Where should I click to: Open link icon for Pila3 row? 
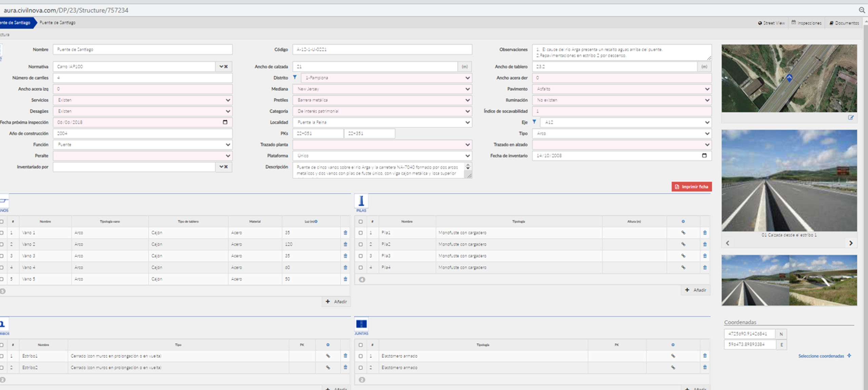[683, 256]
